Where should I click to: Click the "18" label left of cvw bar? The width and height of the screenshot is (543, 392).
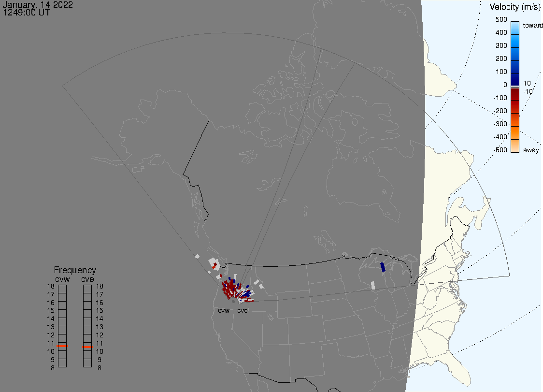pos(51,286)
